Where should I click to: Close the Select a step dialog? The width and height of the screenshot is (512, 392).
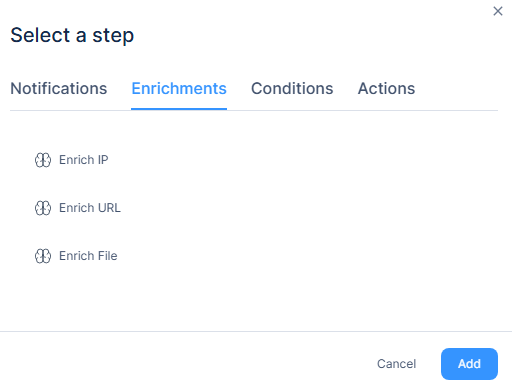[x=498, y=11]
